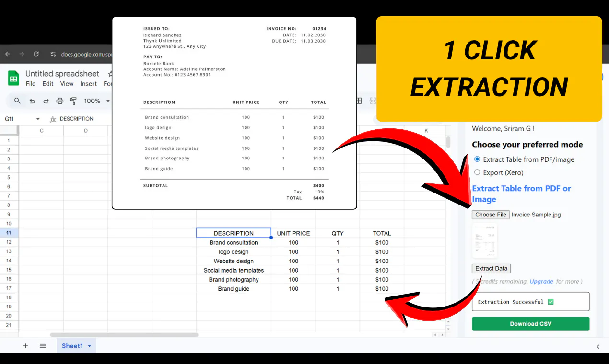Select the $100 cell in row 17
Image resolution: width=609 pixels, height=364 pixels.
[382, 289]
